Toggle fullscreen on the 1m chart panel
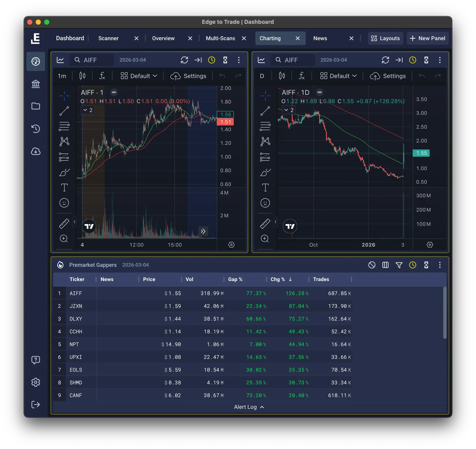This screenshot has height=449, width=476. click(225, 60)
